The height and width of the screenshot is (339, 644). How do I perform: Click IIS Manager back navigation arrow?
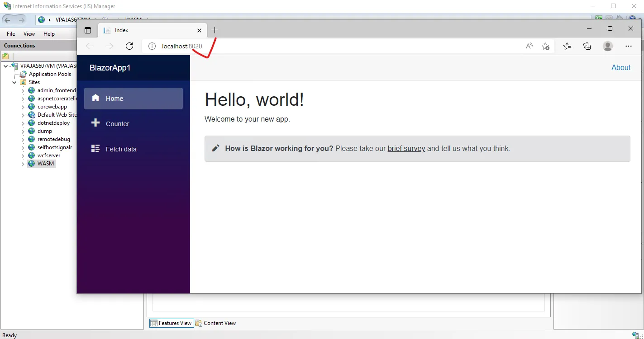pos(7,20)
